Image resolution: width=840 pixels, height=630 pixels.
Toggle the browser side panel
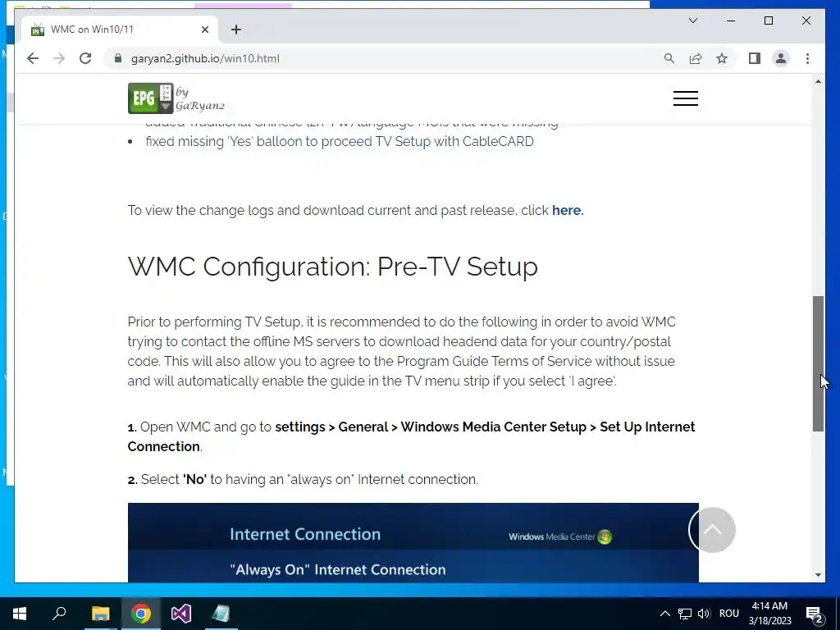tap(755, 58)
